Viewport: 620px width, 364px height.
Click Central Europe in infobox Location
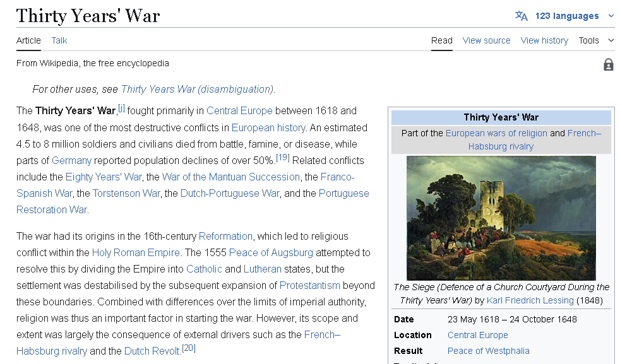click(x=478, y=335)
